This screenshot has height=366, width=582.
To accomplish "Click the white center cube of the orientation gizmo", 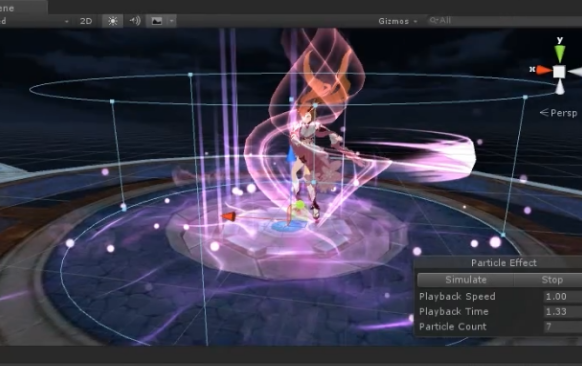I will click(559, 71).
